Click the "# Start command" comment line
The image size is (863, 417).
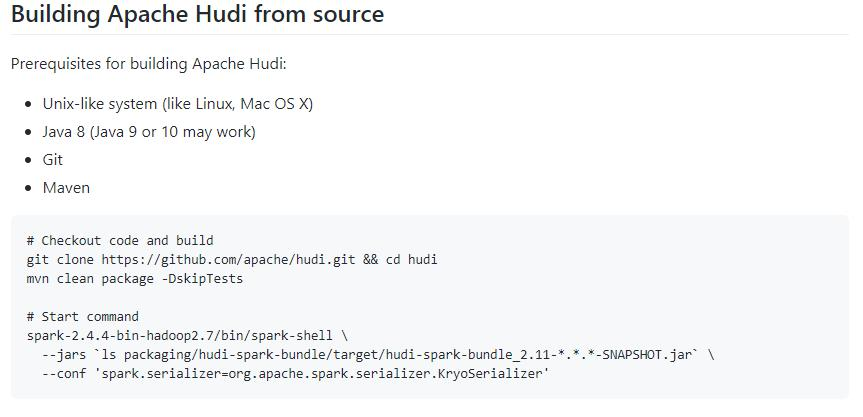point(83,317)
